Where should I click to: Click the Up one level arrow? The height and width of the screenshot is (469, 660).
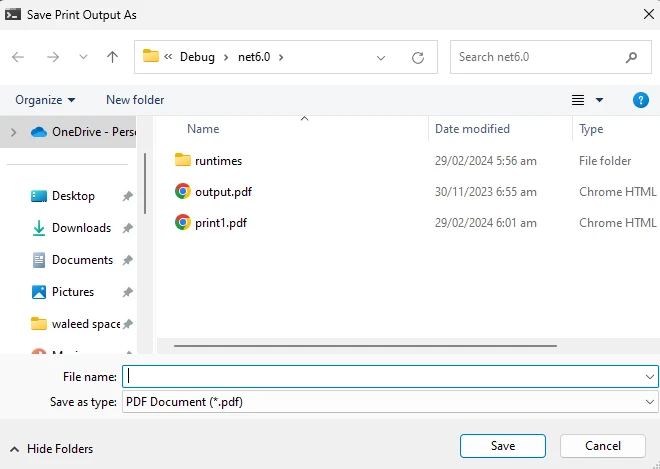[x=113, y=57]
